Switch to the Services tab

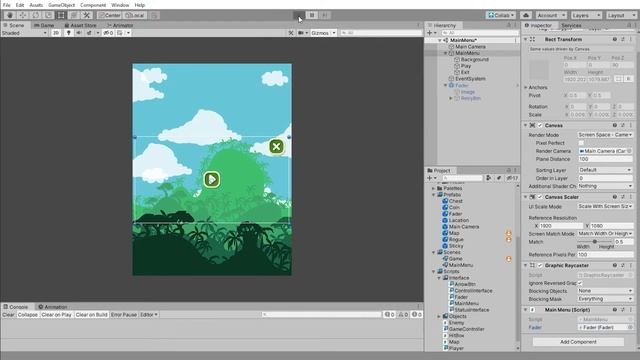click(571, 25)
